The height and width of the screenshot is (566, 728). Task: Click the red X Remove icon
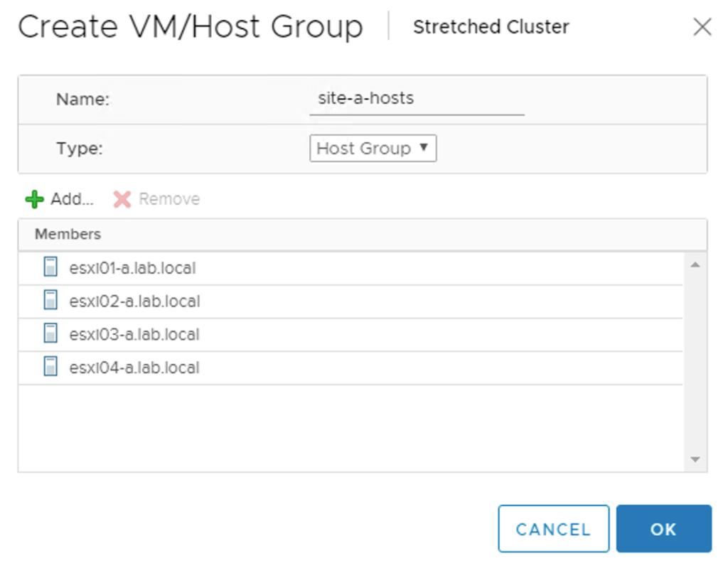point(121,199)
